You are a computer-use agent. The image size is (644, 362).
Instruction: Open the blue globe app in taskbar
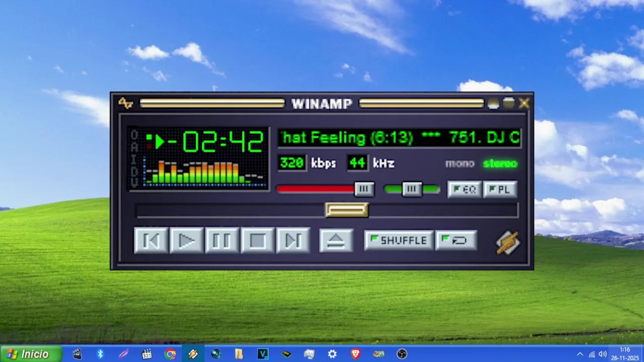point(216,354)
